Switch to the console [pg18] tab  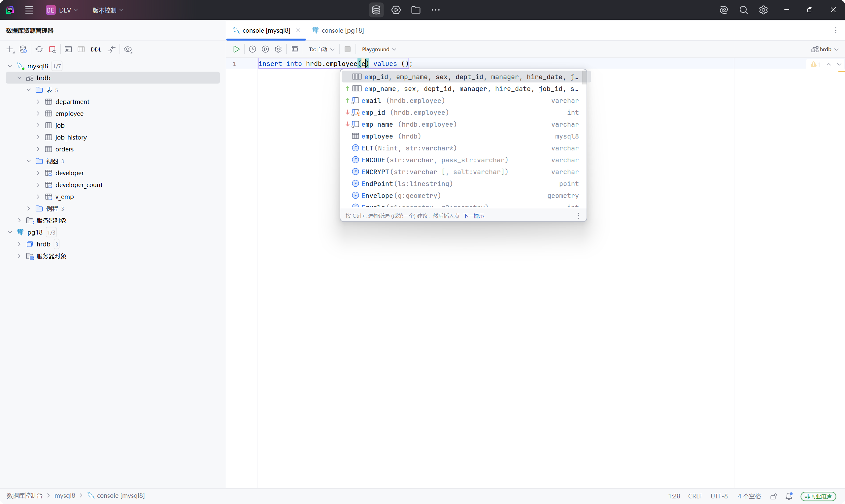342,30
